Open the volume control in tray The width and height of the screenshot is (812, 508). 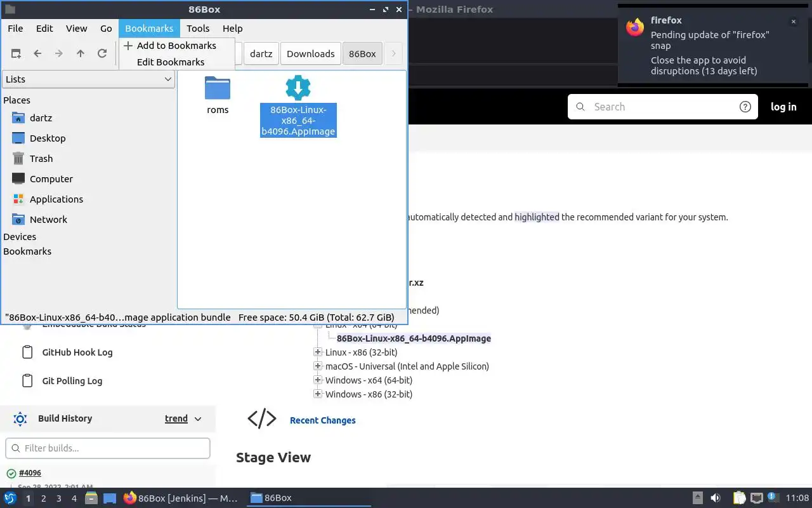pyautogui.click(x=715, y=498)
